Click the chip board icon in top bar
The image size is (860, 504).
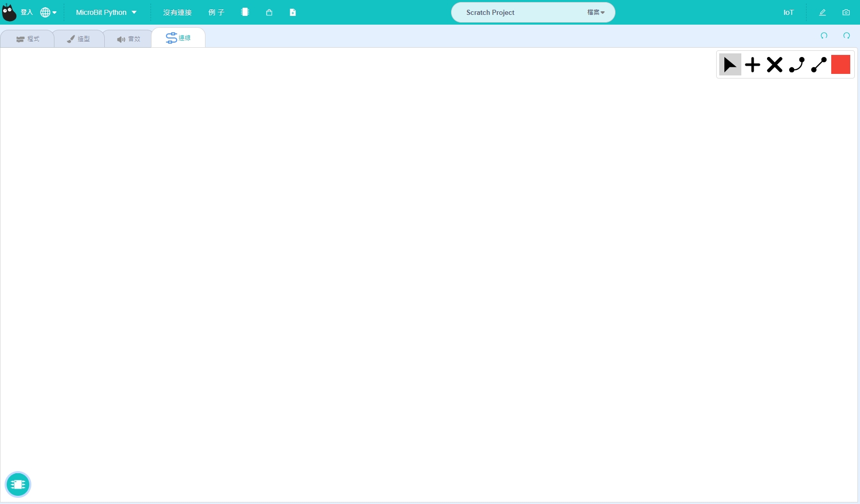point(245,12)
